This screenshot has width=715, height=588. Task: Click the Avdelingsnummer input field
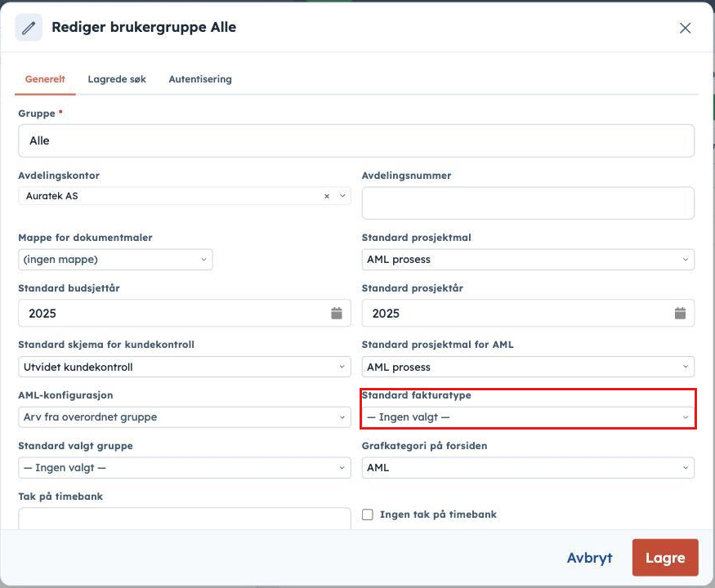coord(528,203)
